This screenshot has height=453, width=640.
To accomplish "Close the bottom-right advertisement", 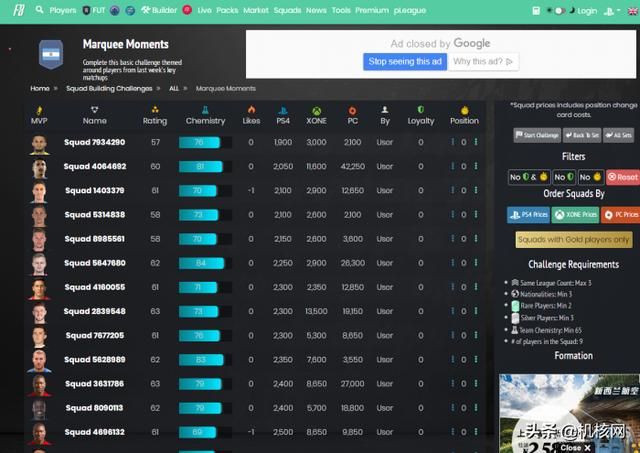I will (x=575, y=448).
